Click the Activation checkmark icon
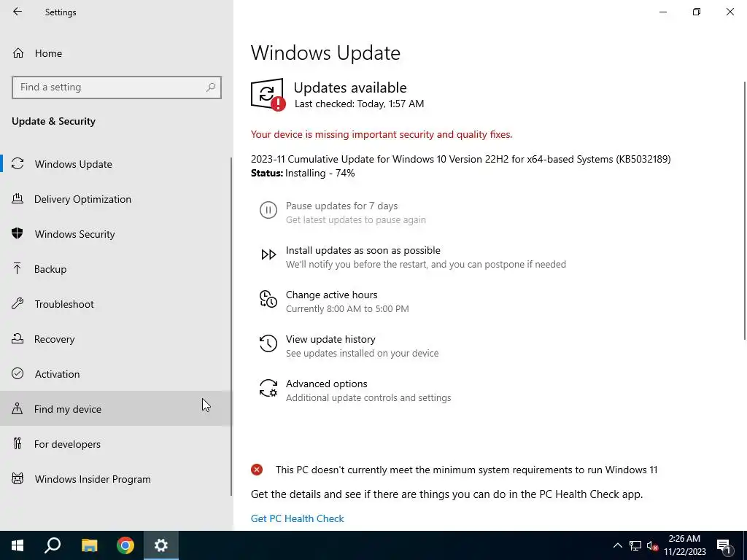The width and height of the screenshot is (747, 560). tap(18, 374)
